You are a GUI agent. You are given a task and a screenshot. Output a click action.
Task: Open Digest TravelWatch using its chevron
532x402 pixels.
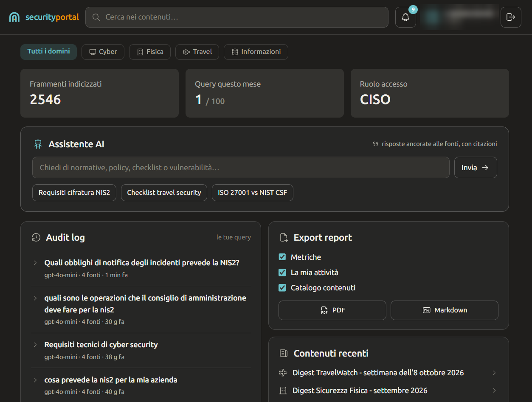click(494, 373)
